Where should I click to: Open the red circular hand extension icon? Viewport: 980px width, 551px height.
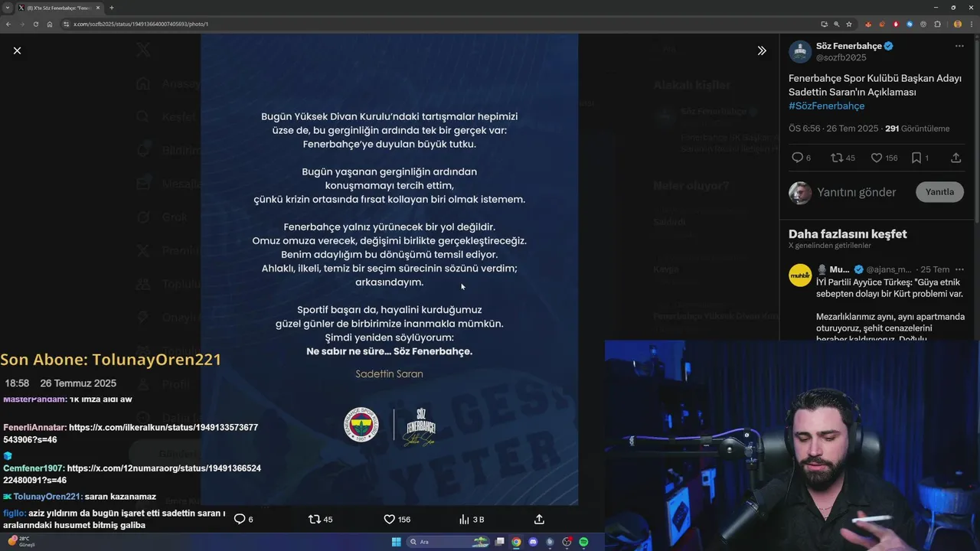click(x=896, y=24)
